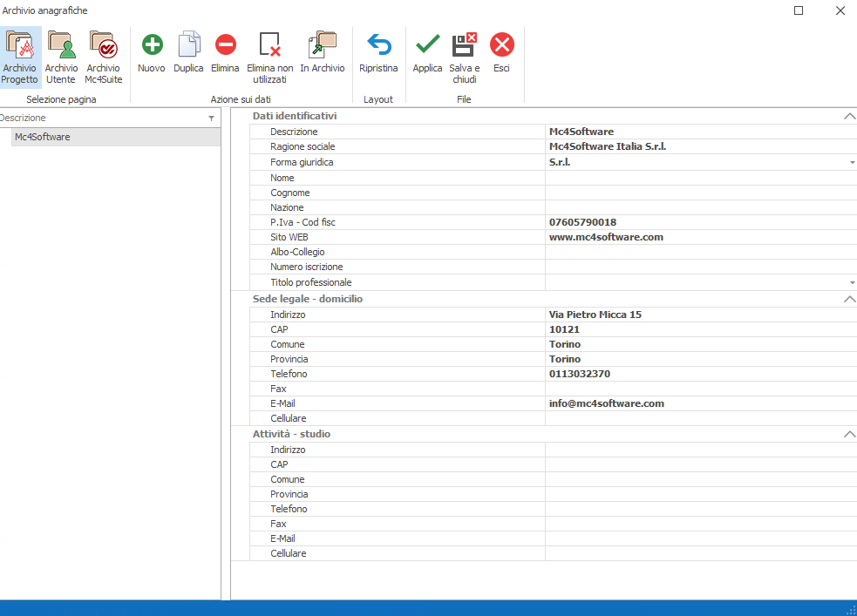Click the empty Nazione field
The width and height of the screenshot is (857, 616).
click(701, 207)
